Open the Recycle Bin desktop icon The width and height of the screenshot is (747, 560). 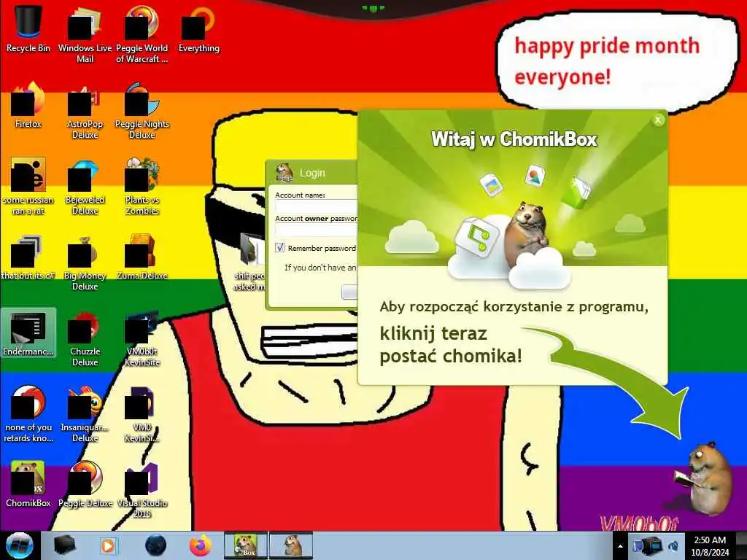click(x=28, y=29)
